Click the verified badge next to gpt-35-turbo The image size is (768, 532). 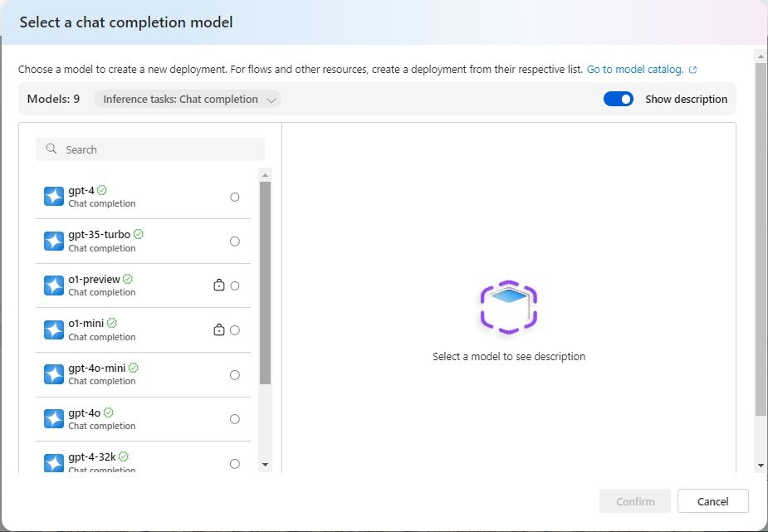139,234
